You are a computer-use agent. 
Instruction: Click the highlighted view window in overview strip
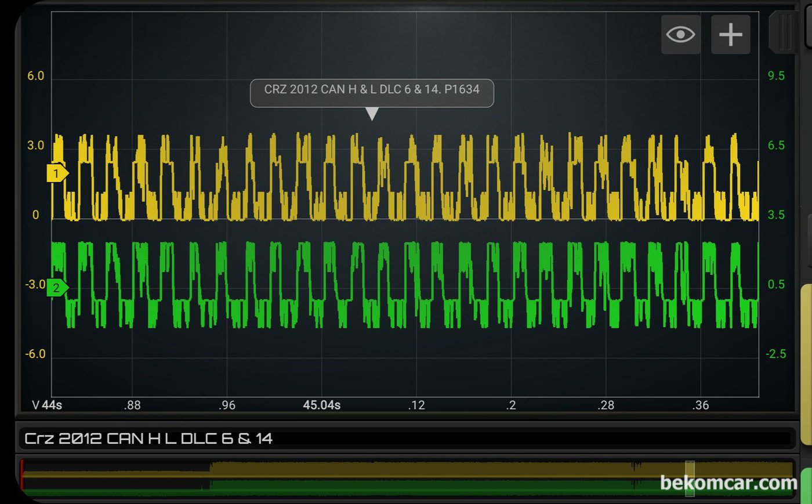(690, 478)
